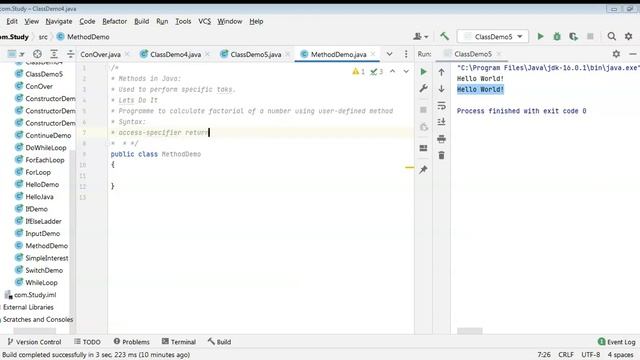Open the ClassDemo5 run configuration dropdown
Image resolution: width=640 pixels, height=360 pixels.
pos(493,36)
